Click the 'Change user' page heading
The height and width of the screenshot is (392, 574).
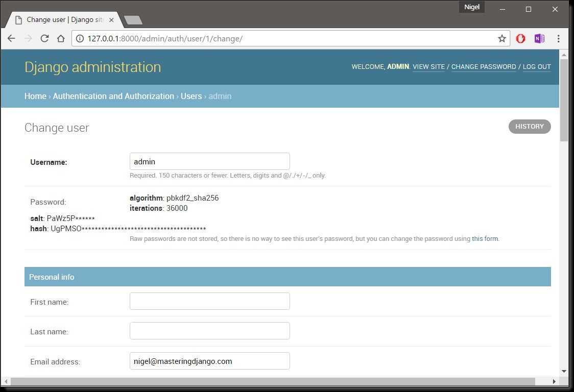(x=57, y=128)
